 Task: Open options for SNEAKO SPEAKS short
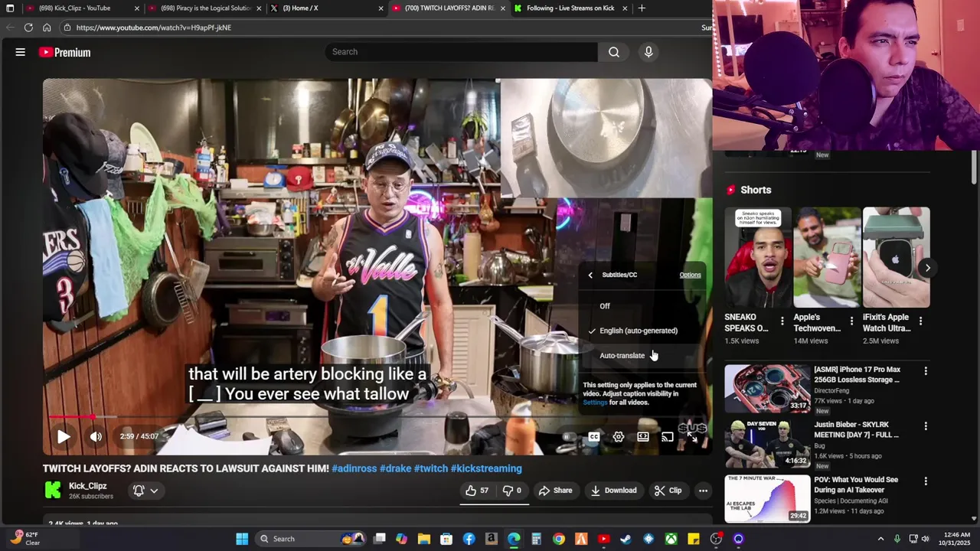782,321
